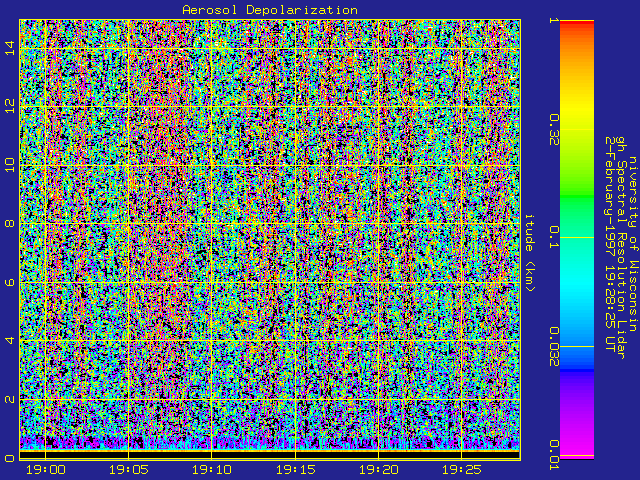Click the altitude axis label 14

coord(10,48)
